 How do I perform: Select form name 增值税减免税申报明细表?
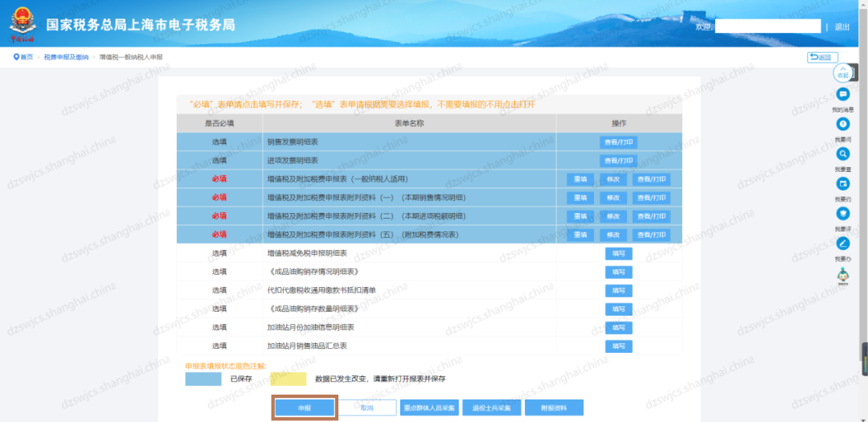pyautogui.click(x=307, y=253)
